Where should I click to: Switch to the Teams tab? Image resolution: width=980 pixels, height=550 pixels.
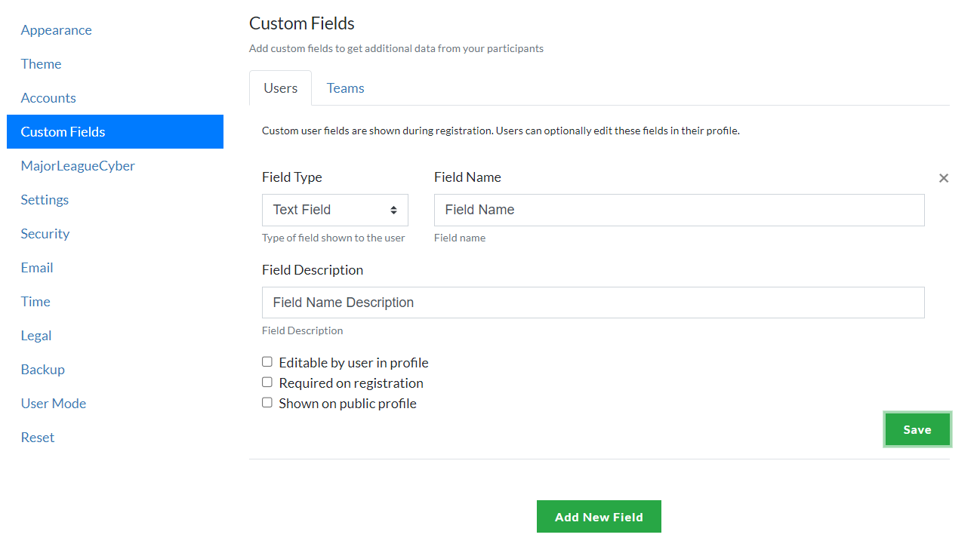[345, 88]
